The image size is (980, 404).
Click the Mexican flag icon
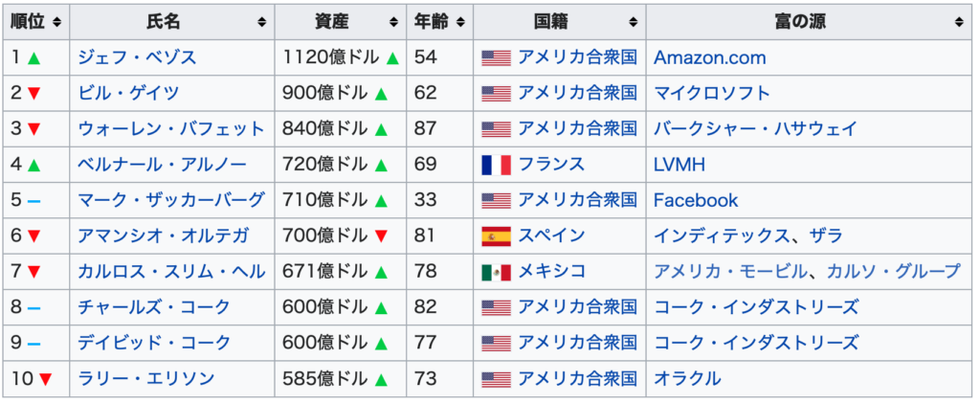coord(497,273)
